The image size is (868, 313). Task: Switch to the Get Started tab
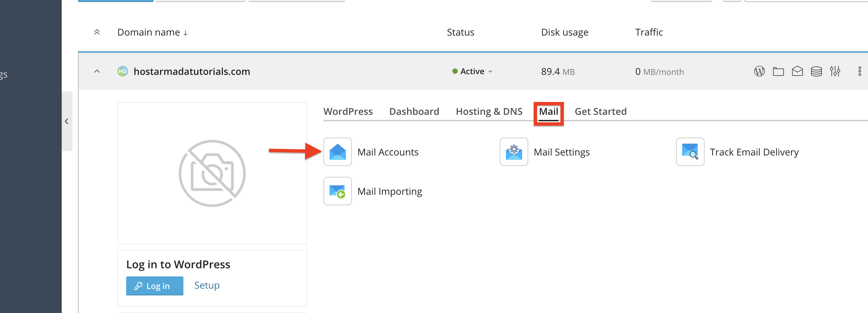(x=600, y=111)
